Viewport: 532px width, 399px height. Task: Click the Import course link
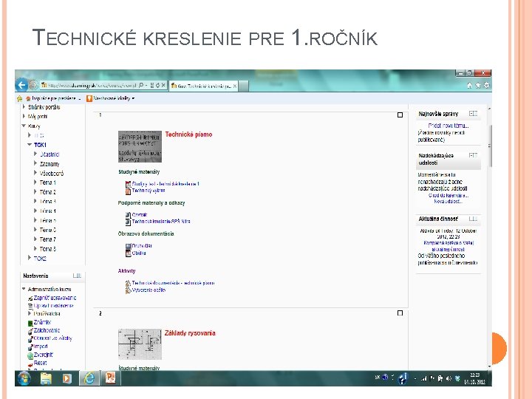41,347
